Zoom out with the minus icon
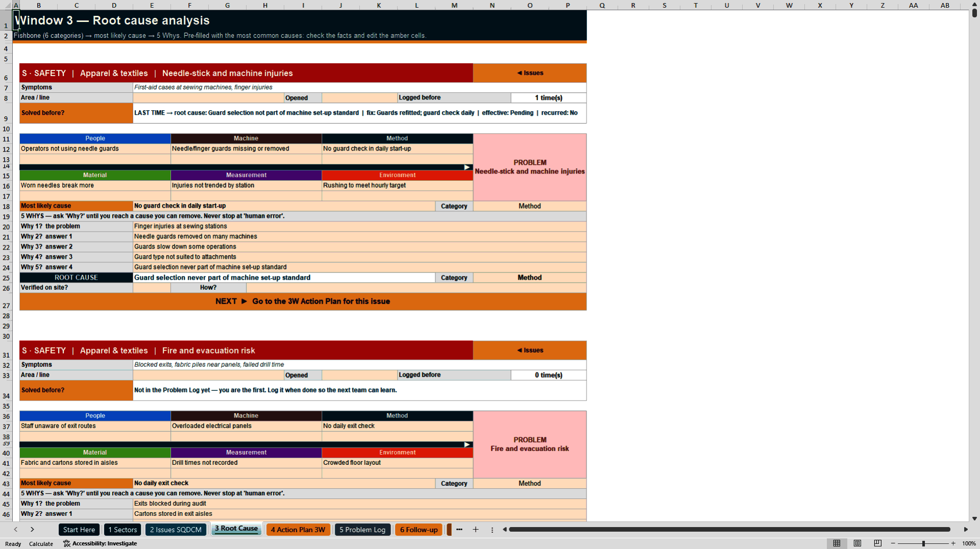 [x=893, y=543]
